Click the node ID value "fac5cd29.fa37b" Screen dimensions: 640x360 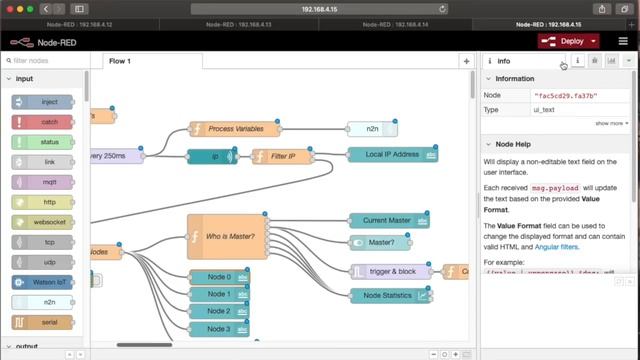coord(565,96)
